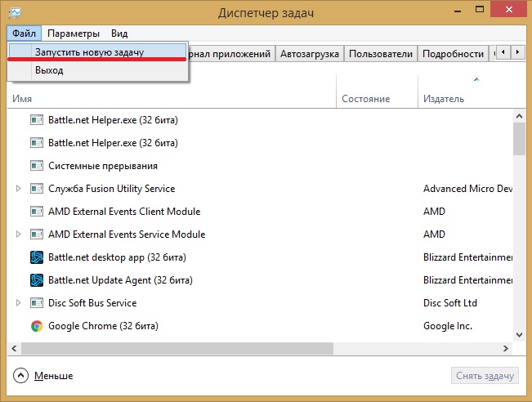532x402 pixels.
Task: Click the Меньше link text
Action: (54, 376)
